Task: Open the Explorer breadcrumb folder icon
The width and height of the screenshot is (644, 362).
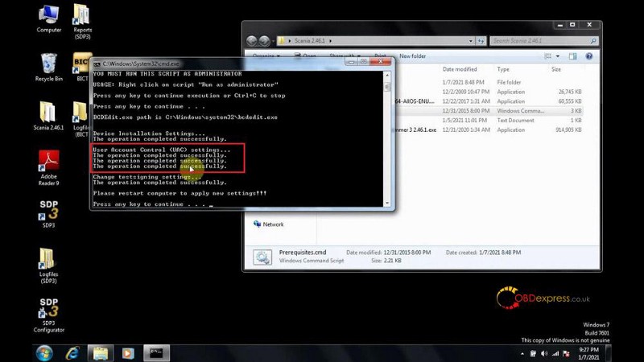Action: [x=281, y=41]
